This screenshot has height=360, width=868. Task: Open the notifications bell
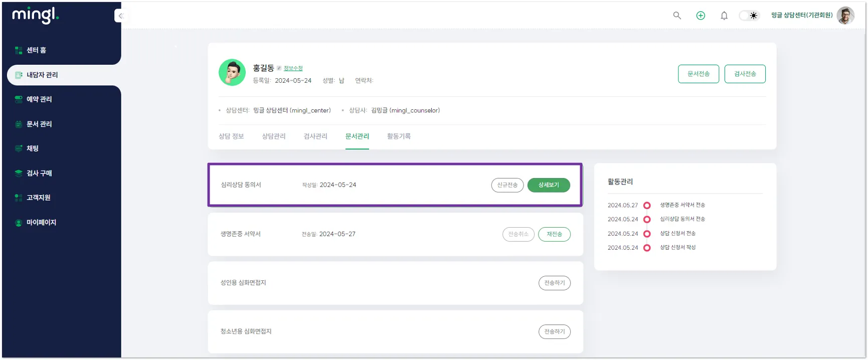click(x=724, y=16)
